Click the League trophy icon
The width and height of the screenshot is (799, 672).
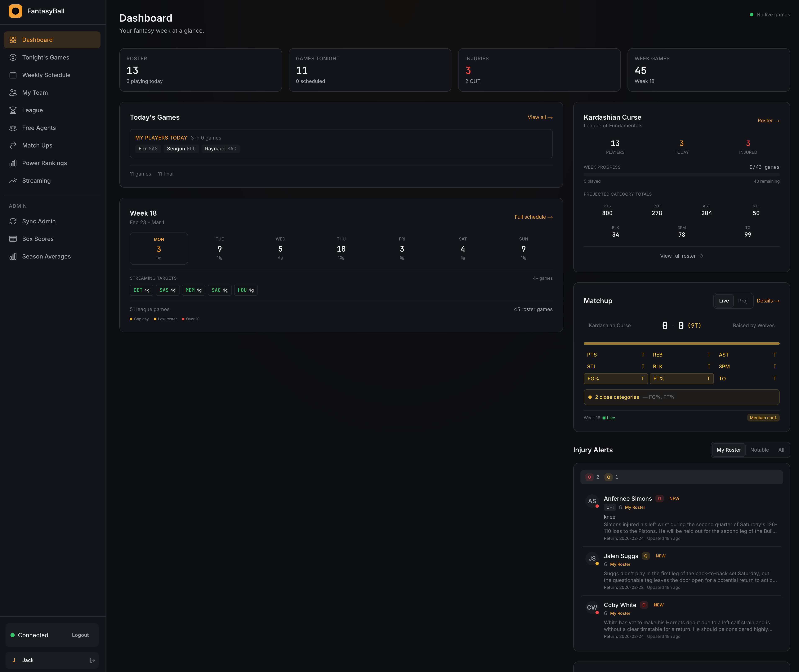click(x=13, y=110)
